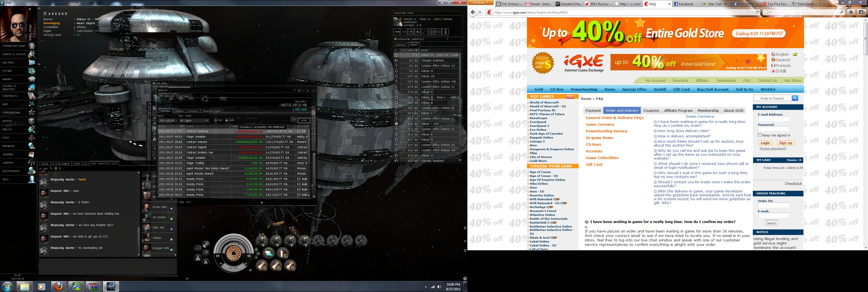Open the HUD options menu icon
Viewport: 868px width, 292px height.
point(250,270)
